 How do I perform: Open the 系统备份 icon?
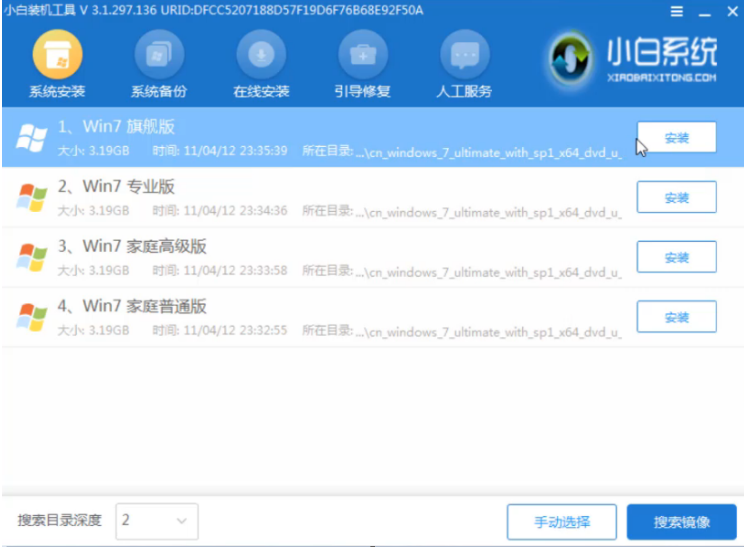[x=159, y=54]
